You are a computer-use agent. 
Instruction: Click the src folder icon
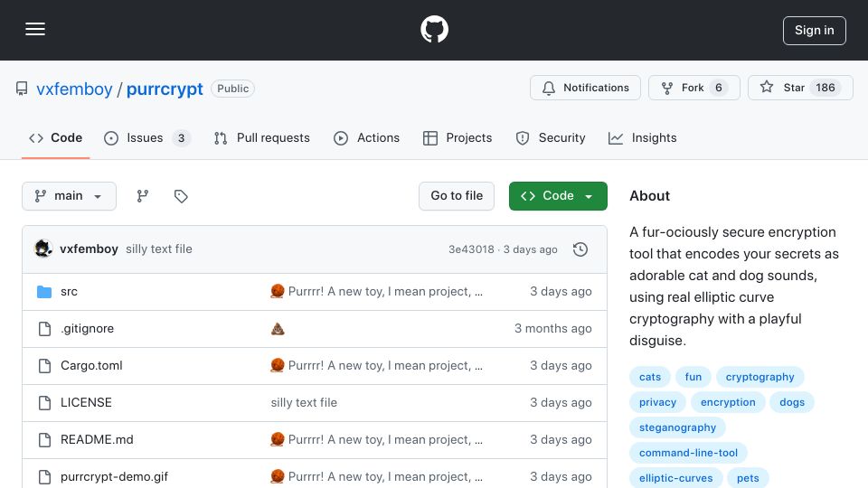tap(44, 292)
